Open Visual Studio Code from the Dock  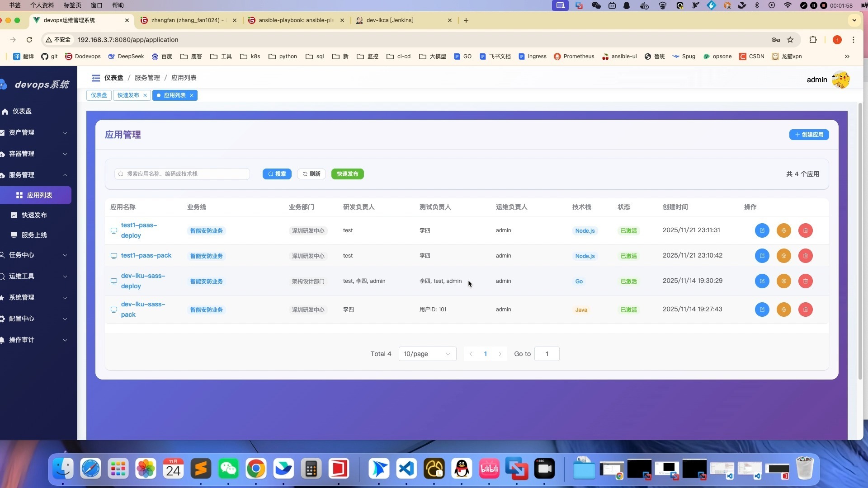click(406, 469)
